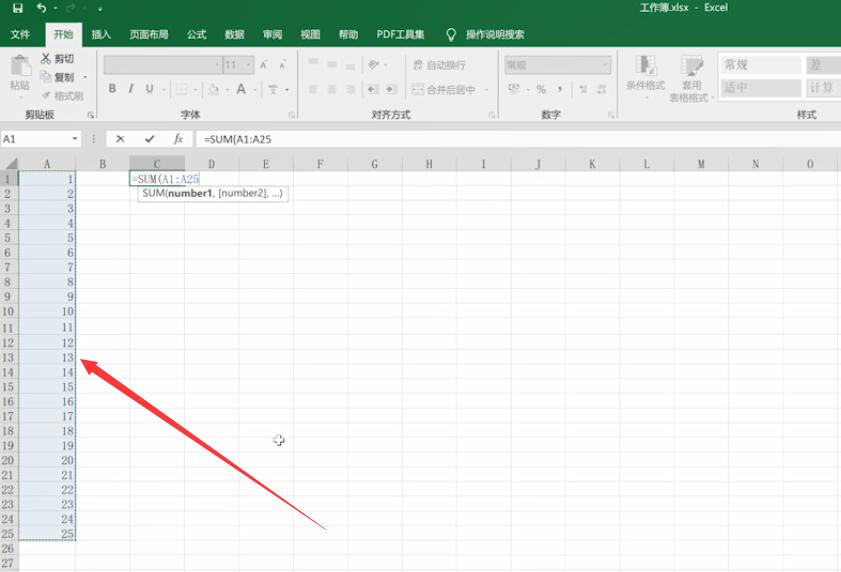Click the Decrease Font Size icon
The height and width of the screenshot is (572, 841).
point(282,65)
